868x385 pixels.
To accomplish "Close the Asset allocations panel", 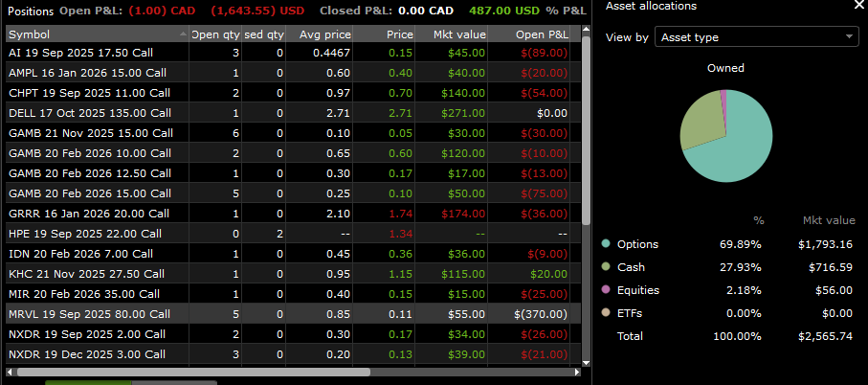I will click(x=859, y=5).
